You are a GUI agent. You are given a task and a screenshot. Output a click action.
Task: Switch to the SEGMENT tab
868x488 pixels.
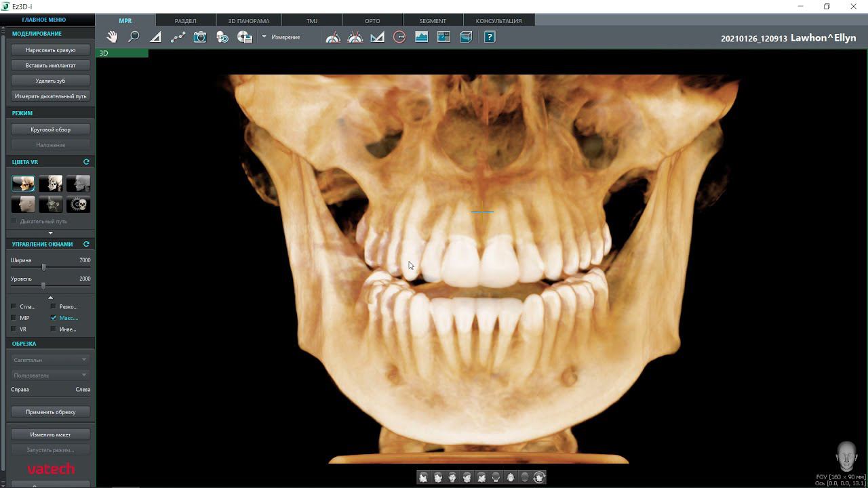(x=433, y=20)
